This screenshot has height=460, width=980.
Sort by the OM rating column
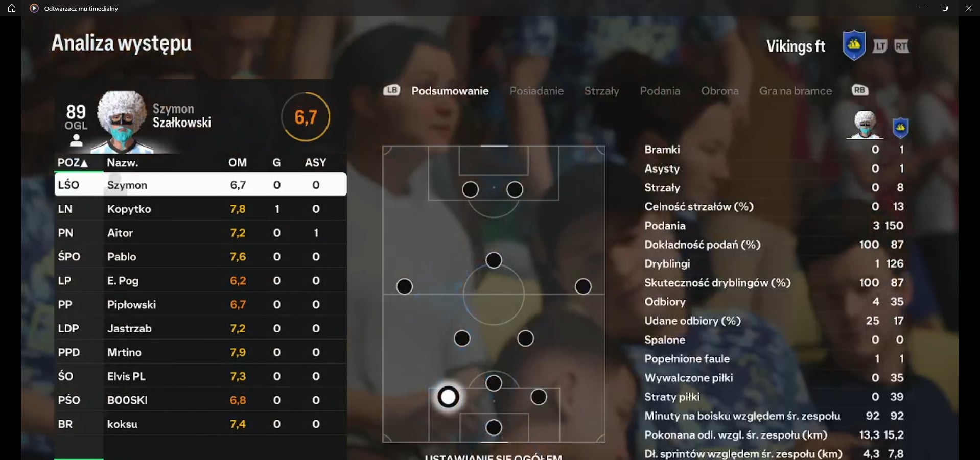(237, 163)
